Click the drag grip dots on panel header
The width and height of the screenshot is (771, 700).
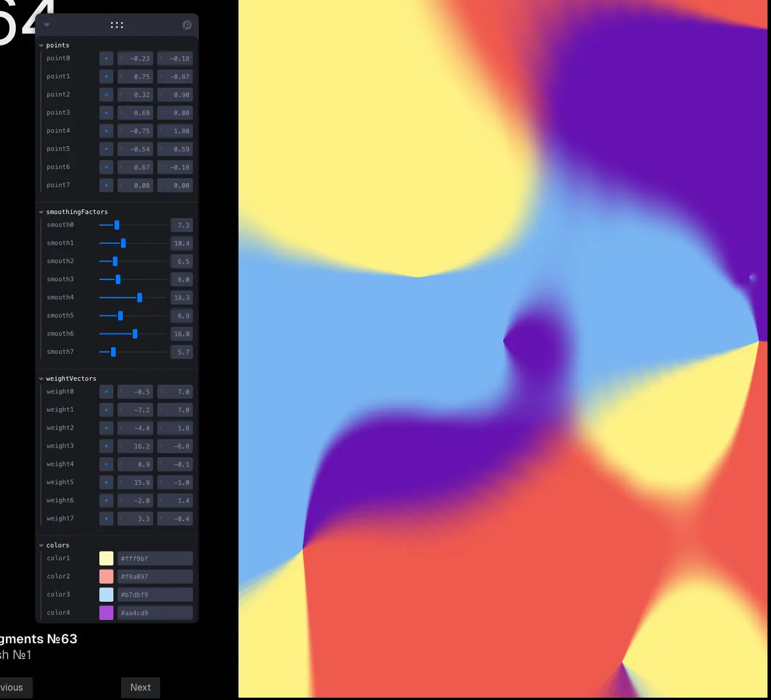coord(117,25)
